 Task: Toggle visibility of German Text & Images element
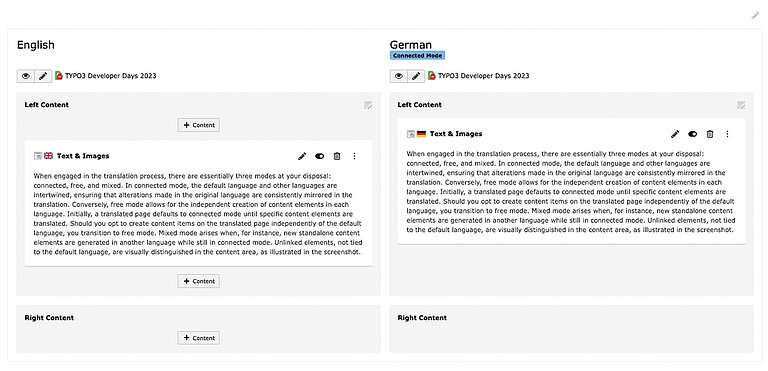[693, 134]
